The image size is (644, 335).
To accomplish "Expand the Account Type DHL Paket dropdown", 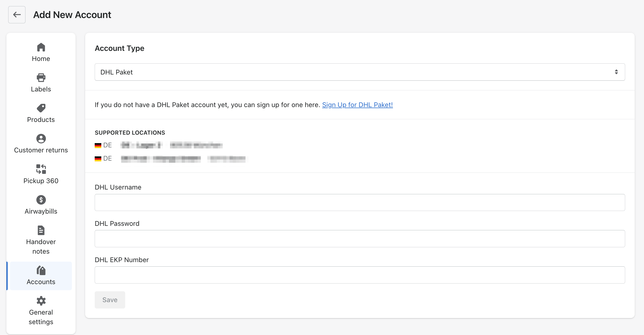I will tap(360, 72).
